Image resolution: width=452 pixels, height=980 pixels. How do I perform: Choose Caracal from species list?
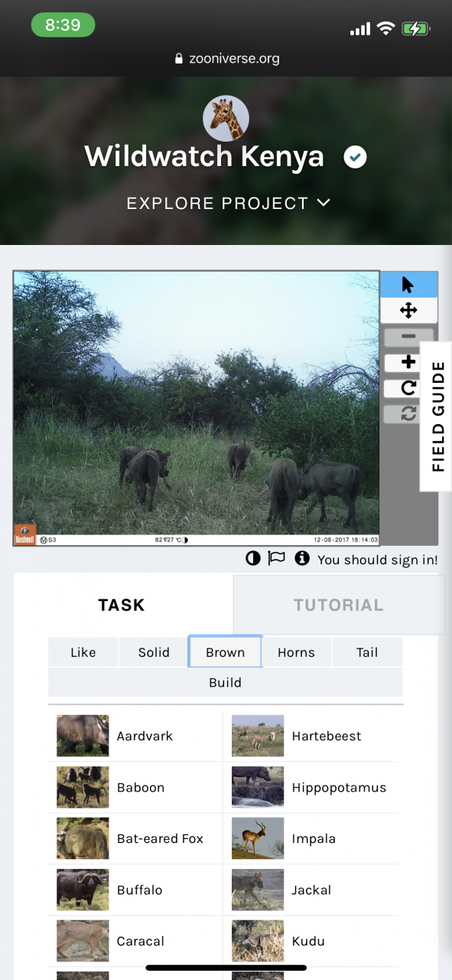pyautogui.click(x=136, y=941)
